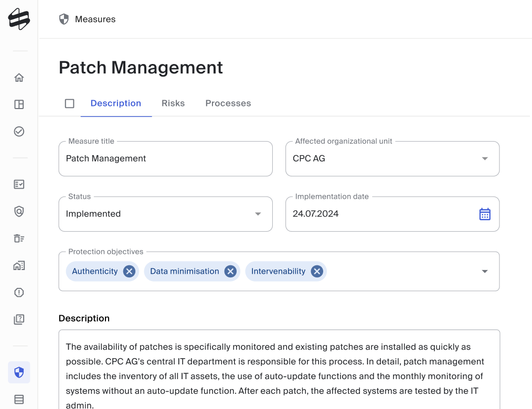Click the Authenticity chip label

[94, 271]
